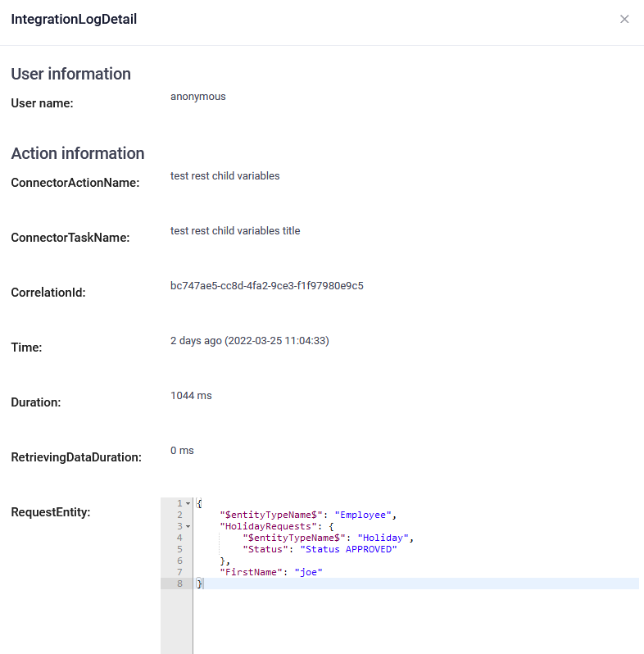The image size is (644, 654).
Task: Click line number 2 in editor gutter
Action: tap(179, 515)
